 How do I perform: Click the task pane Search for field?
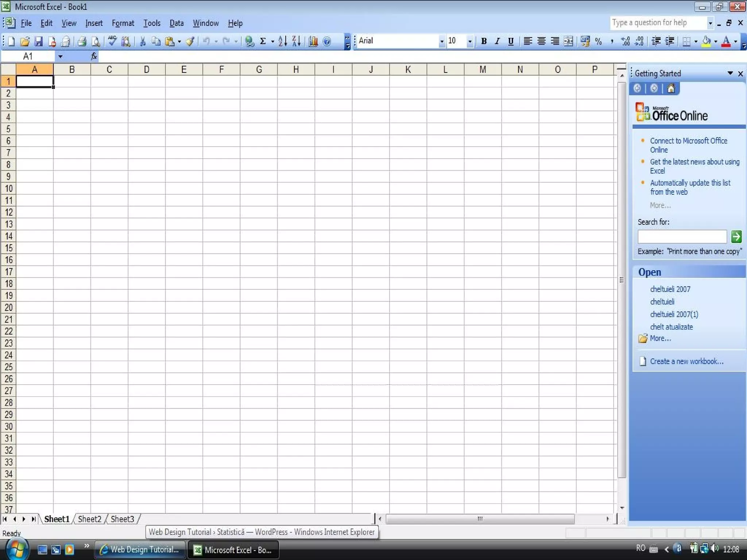tap(682, 237)
